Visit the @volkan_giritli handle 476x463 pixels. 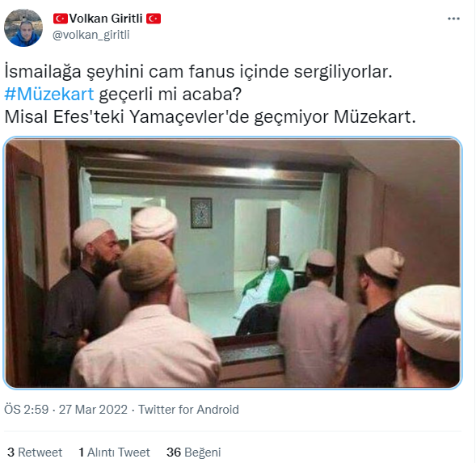(x=91, y=35)
